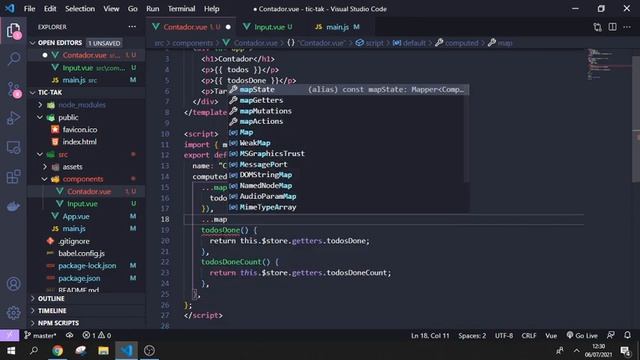Open the Selection menu
Screen dimensions: 640x360
[80, 9]
